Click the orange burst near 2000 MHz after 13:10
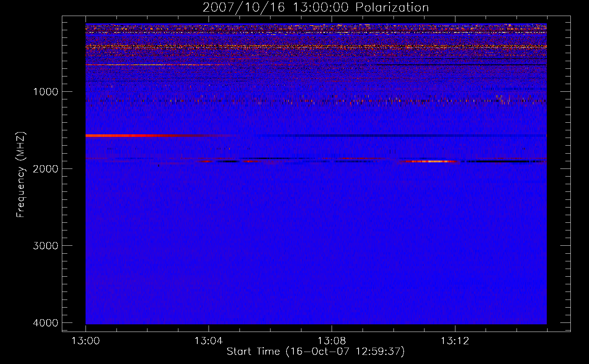 click(430, 161)
